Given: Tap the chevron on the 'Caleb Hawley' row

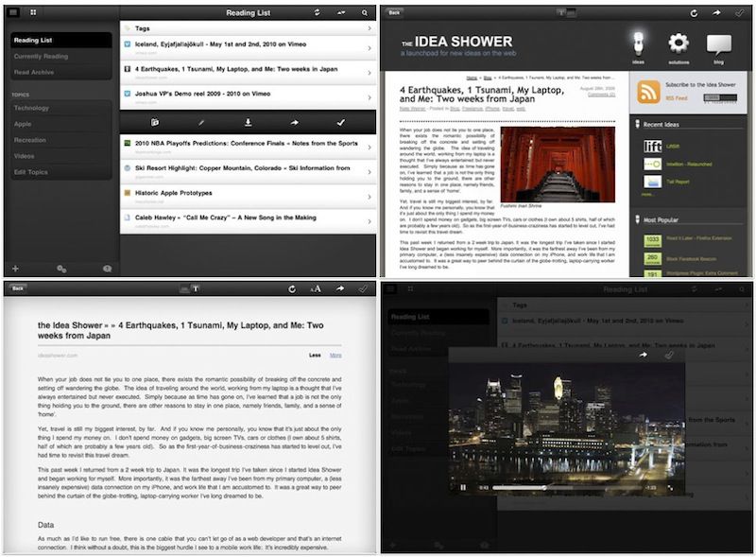Looking at the screenshot, I should coord(369,221).
